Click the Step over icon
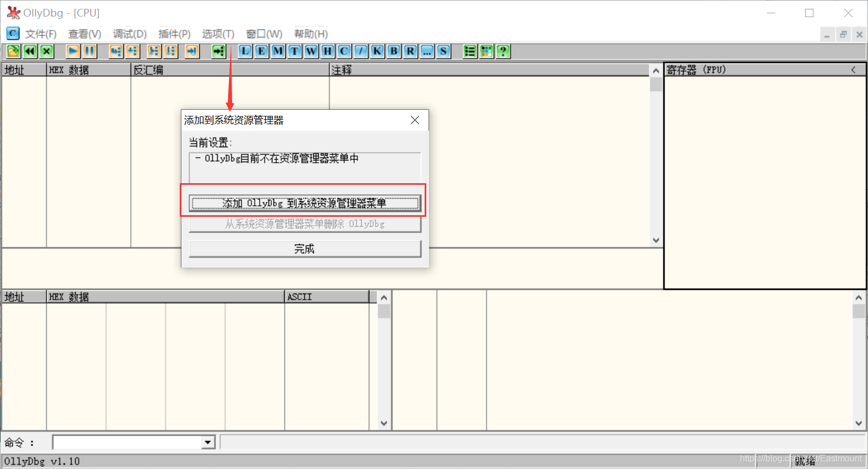Screen dimensions: 868x469 [132, 51]
